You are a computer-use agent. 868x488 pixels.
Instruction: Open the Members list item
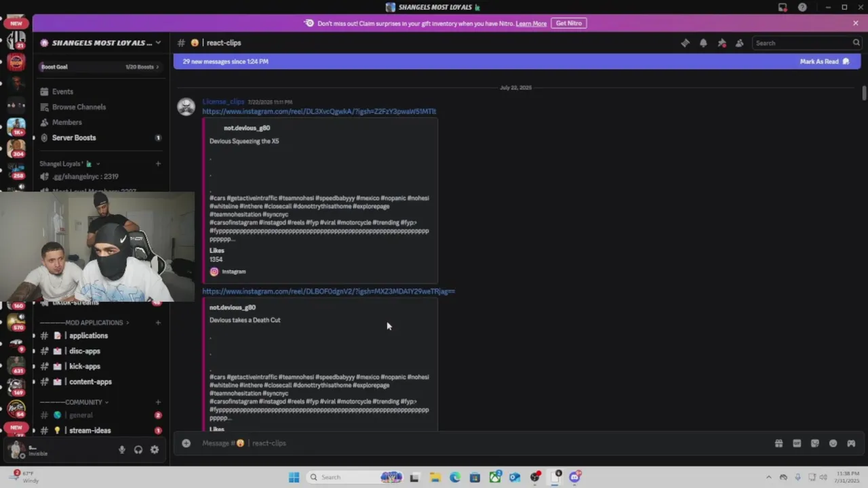[67, 122]
